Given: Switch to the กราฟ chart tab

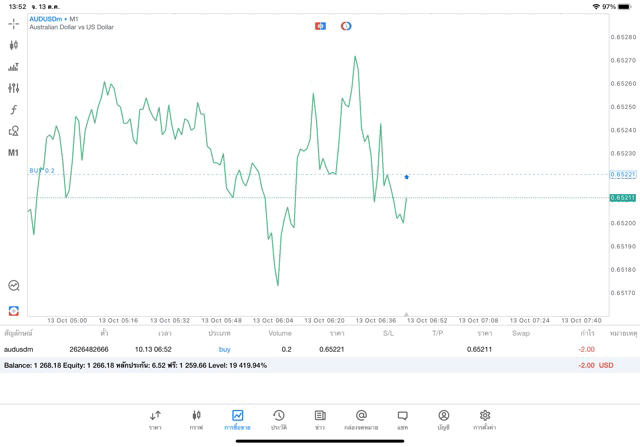Looking at the screenshot, I should pyautogui.click(x=196, y=419).
